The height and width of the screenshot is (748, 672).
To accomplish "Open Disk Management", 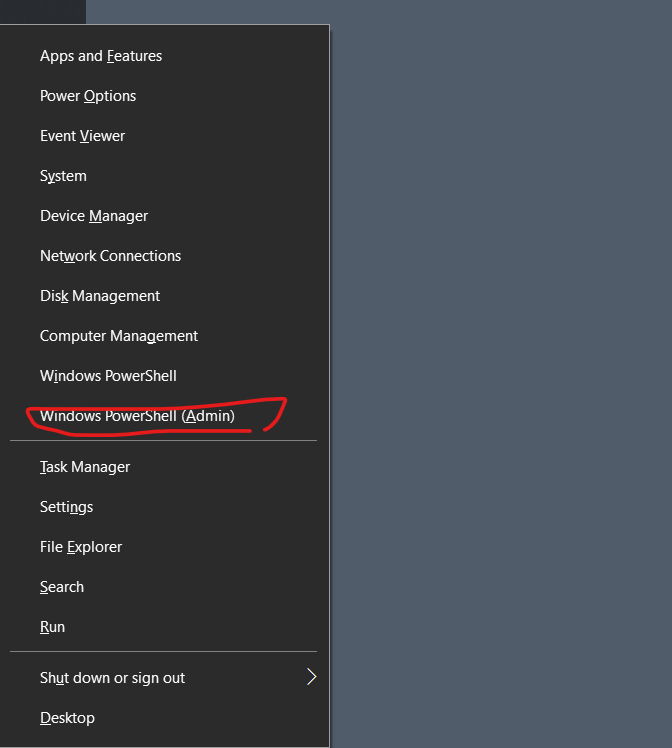I will click(x=100, y=296).
